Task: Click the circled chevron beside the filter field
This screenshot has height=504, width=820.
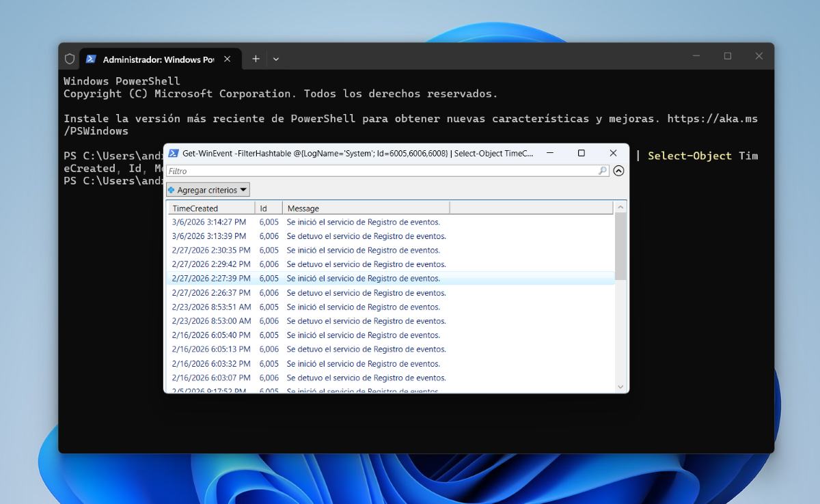Action: coord(618,171)
